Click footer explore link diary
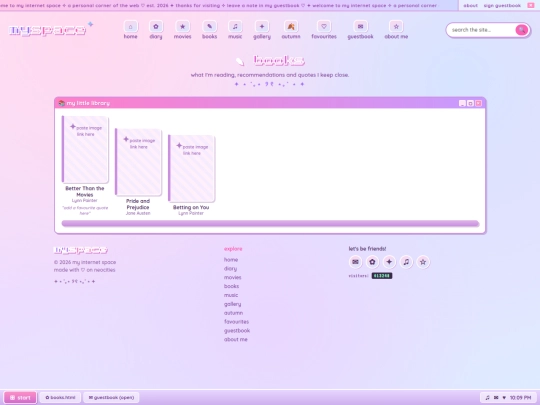This screenshot has height=405, width=540. click(x=230, y=269)
